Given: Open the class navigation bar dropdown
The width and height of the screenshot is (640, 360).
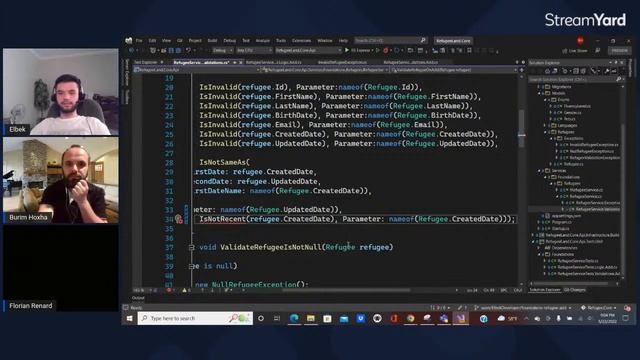Looking at the screenshot, I should [325, 70].
